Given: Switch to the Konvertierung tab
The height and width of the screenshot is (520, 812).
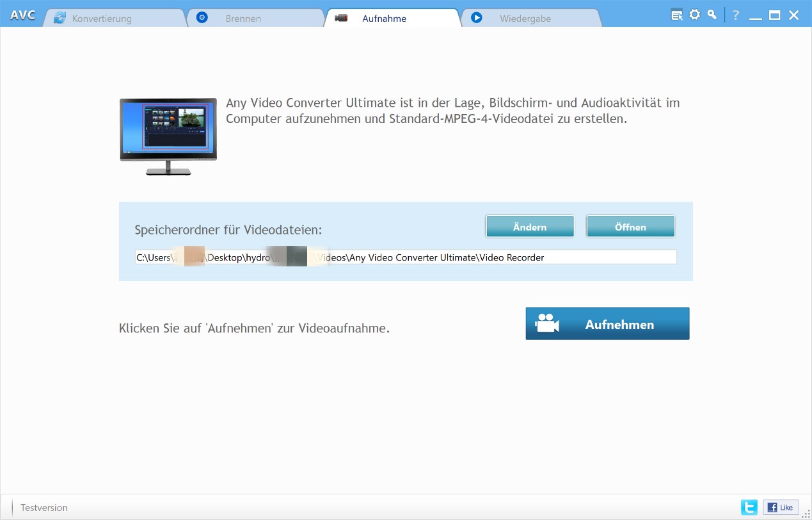Looking at the screenshot, I should tap(114, 18).
